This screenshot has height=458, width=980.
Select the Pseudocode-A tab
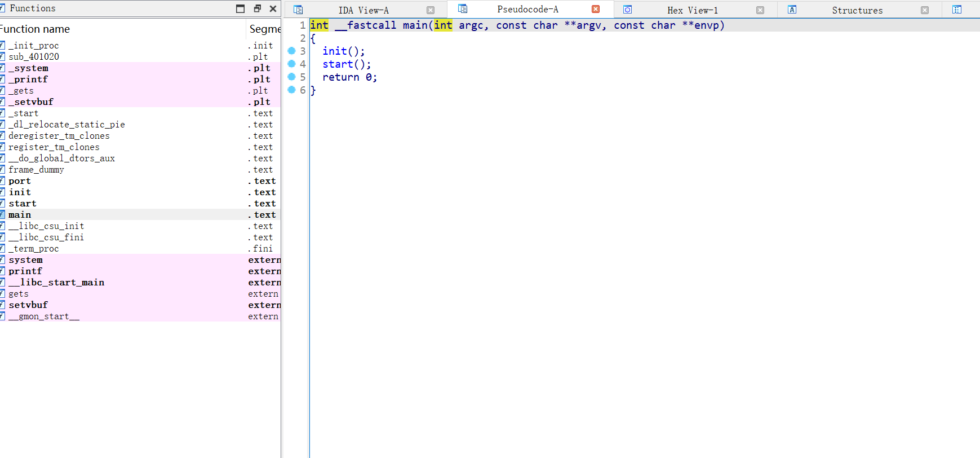[527, 9]
